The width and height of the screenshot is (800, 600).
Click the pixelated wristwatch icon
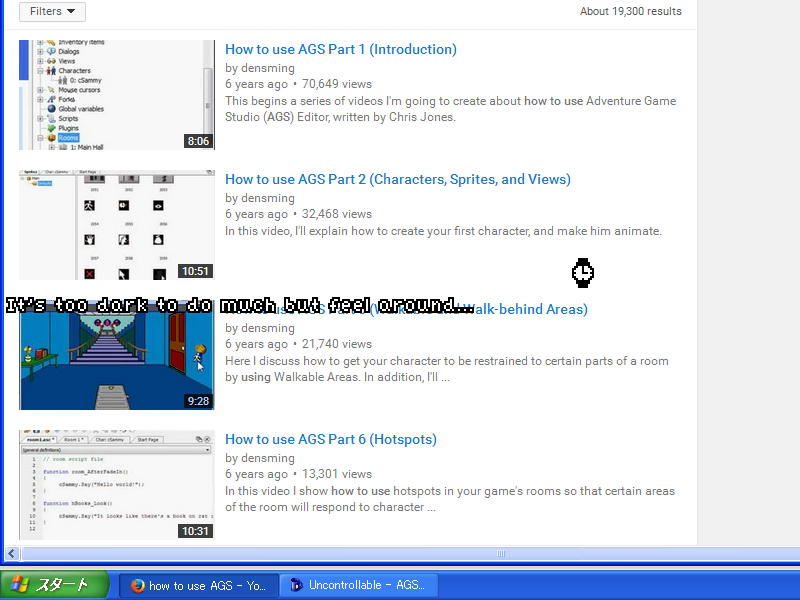(x=583, y=272)
